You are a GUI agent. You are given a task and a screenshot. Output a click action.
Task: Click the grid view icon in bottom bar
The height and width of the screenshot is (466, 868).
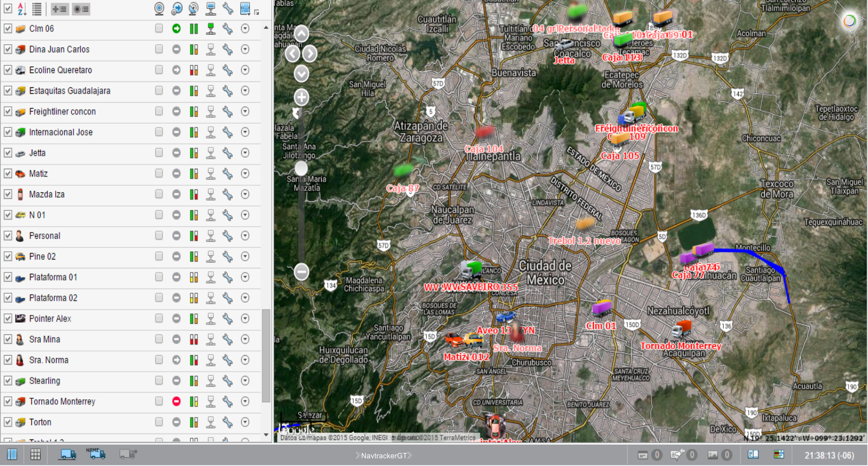click(x=35, y=454)
